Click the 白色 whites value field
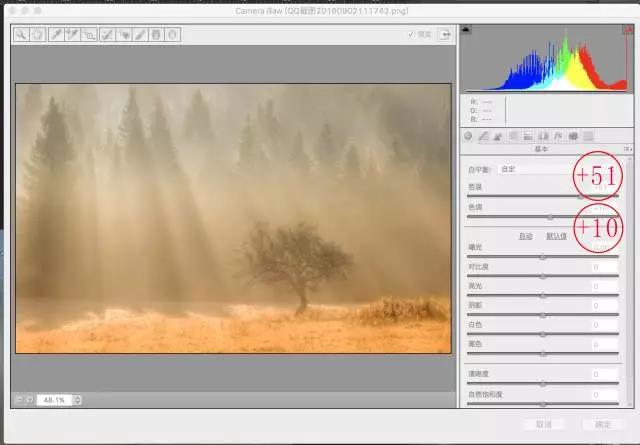 (x=604, y=325)
